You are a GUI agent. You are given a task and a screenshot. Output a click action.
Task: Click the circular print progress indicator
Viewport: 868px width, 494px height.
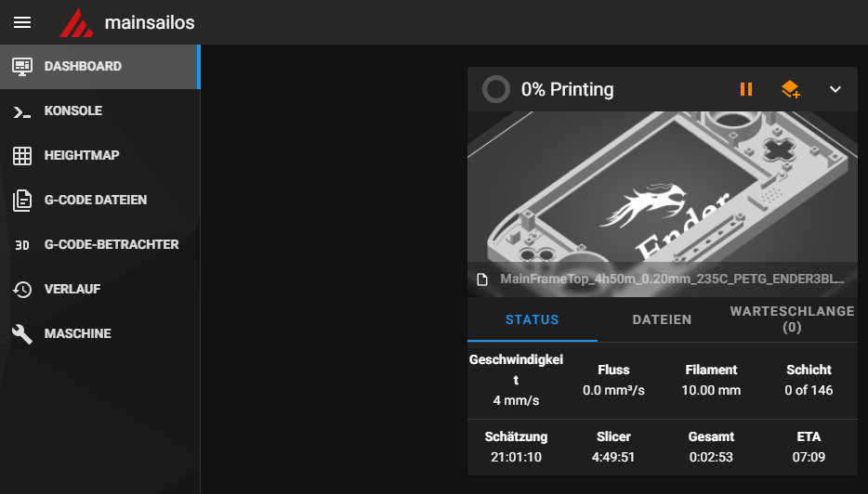(496, 89)
